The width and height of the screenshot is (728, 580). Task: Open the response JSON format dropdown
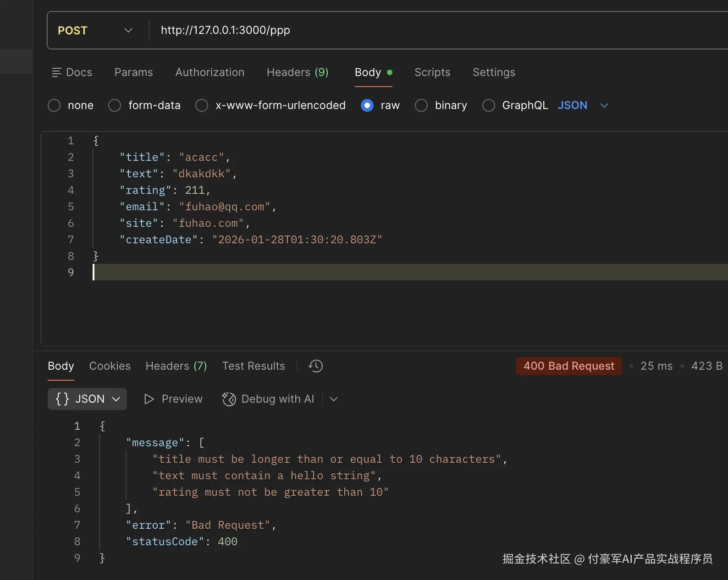click(87, 399)
